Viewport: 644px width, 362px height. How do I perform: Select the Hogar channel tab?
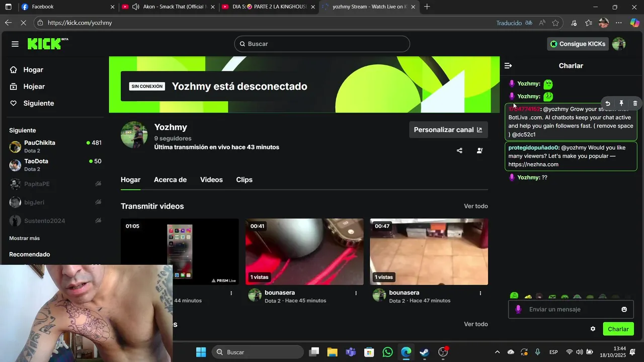click(130, 179)
